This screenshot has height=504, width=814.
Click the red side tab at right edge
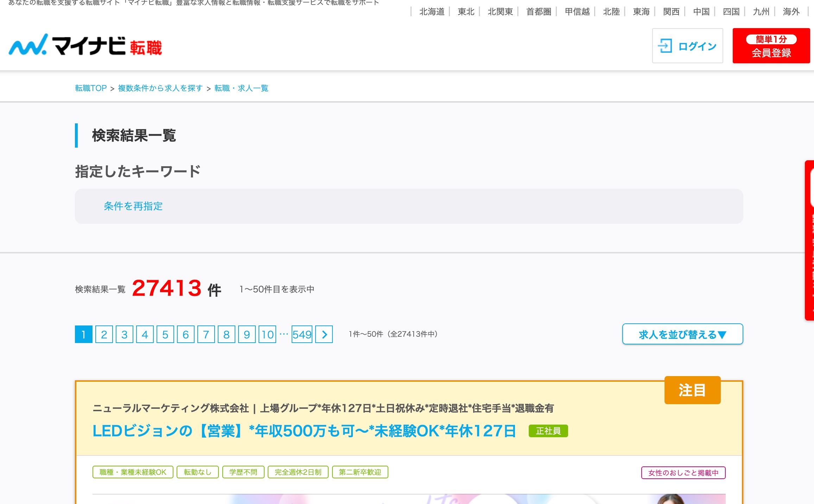tap(809, 240)
